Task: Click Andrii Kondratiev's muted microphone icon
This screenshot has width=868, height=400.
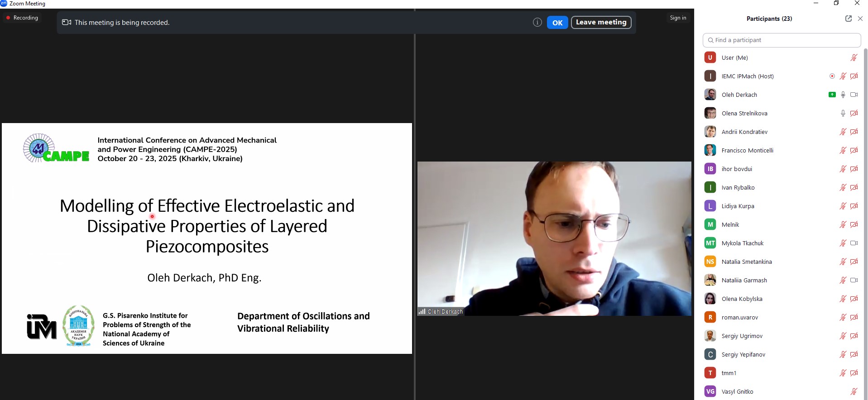Action: [x=843, y=132]
